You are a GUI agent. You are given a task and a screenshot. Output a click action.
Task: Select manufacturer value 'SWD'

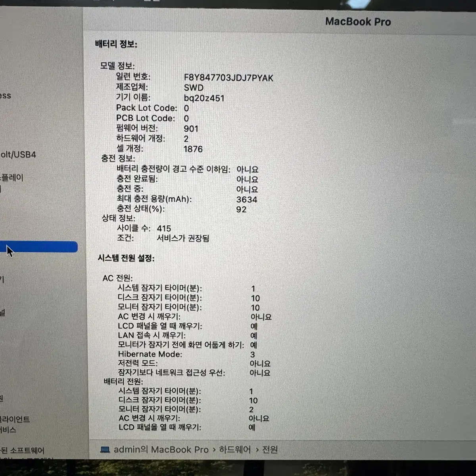pyautogui.click(x=194, y=88)
